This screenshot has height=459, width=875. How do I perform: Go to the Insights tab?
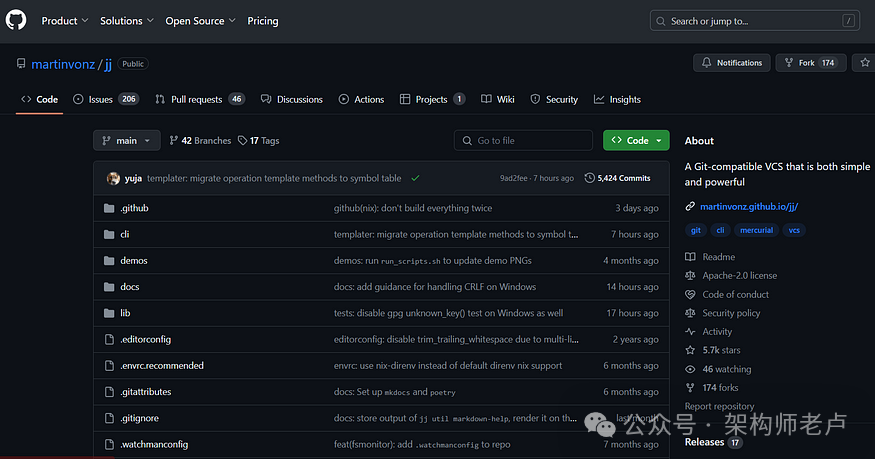617,99
